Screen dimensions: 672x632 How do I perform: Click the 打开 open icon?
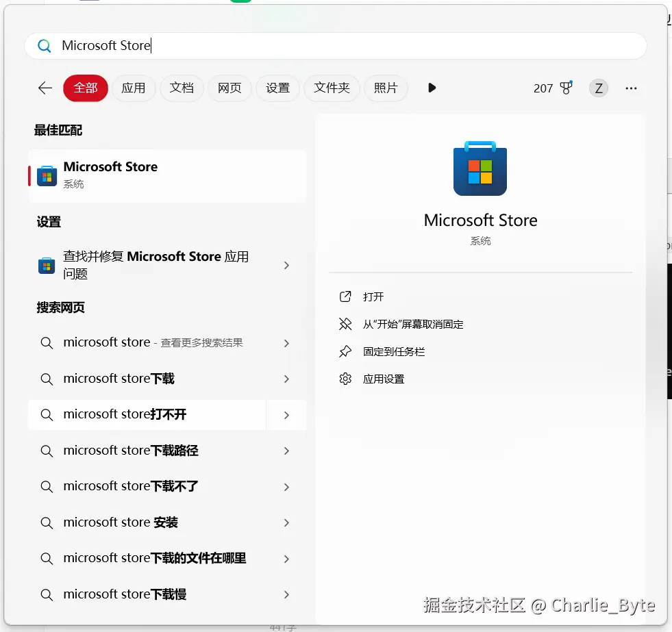point(345,296)
